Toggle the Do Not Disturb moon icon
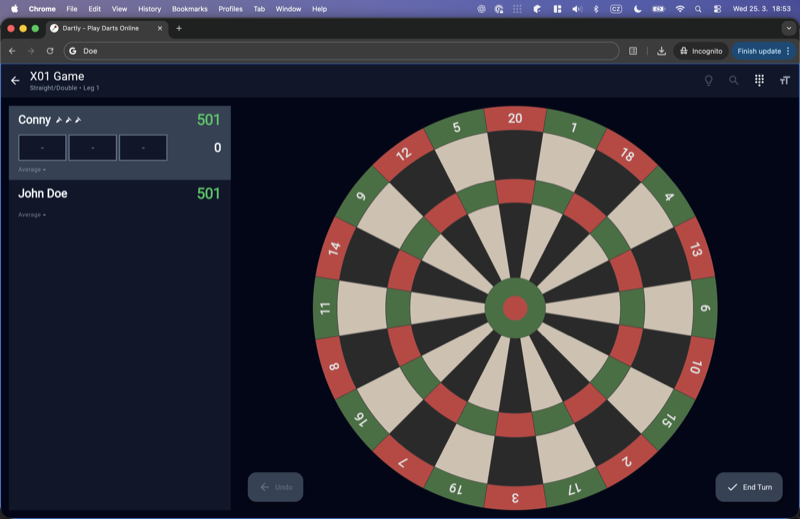This screenshot has width=800, height=519. coord(637,9)
